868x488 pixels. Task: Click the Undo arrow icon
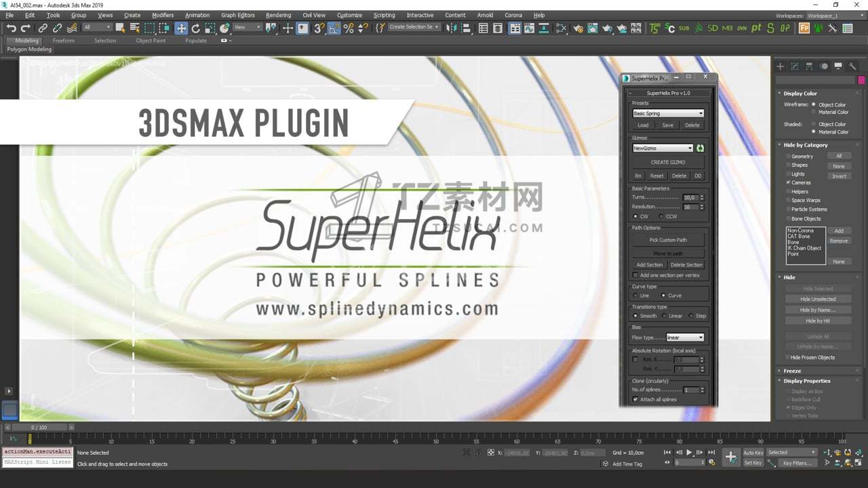pyautogui.click(x=11, y=28)
